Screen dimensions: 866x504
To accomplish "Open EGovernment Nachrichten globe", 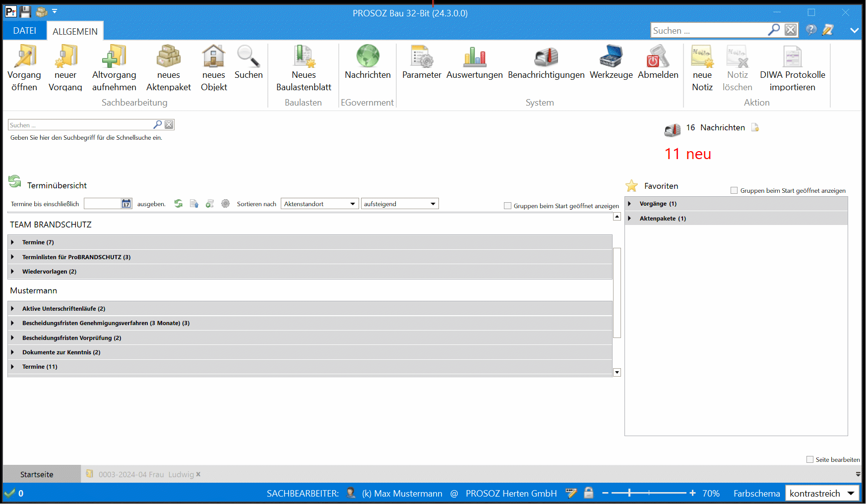I will tap(368, 62).
